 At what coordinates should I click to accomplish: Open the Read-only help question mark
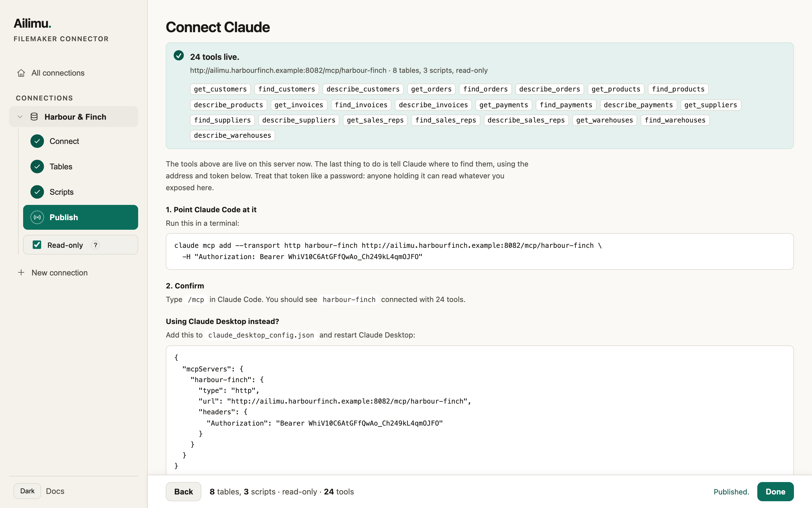(x=95, y=245)
